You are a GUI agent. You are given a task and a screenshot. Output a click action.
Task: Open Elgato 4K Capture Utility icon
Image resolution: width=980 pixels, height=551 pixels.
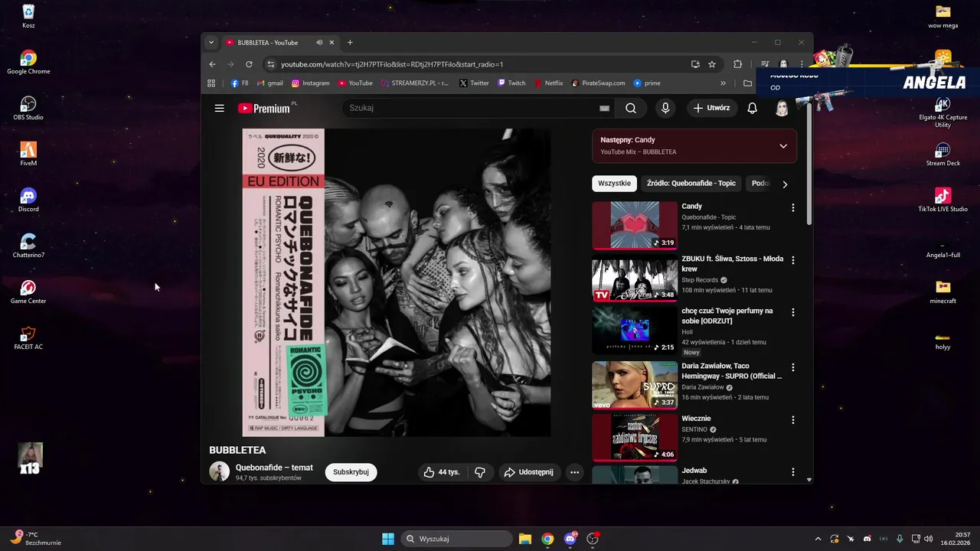pyautogui.click(x=942, y=112)
